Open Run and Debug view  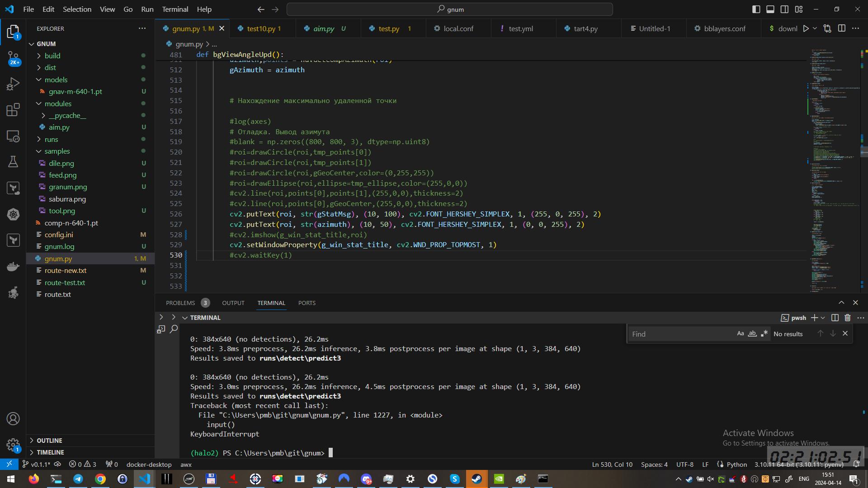point(13,84)
